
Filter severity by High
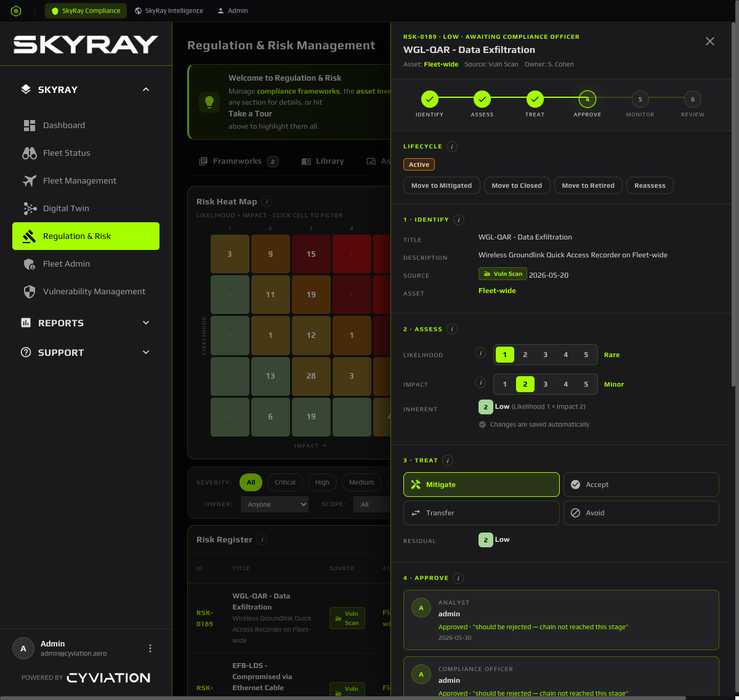click(322, 483)
